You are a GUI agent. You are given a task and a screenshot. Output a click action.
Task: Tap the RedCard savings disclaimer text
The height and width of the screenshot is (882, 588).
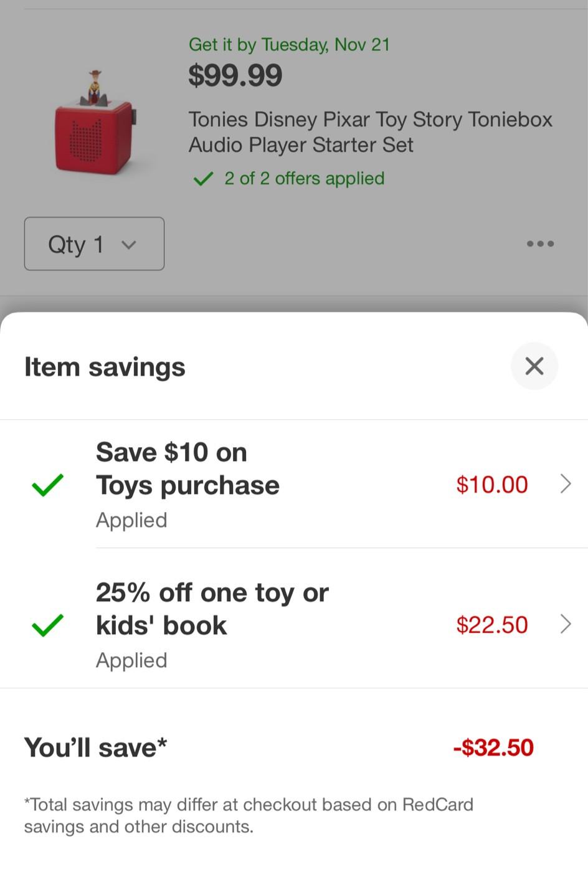pos(249,815)
